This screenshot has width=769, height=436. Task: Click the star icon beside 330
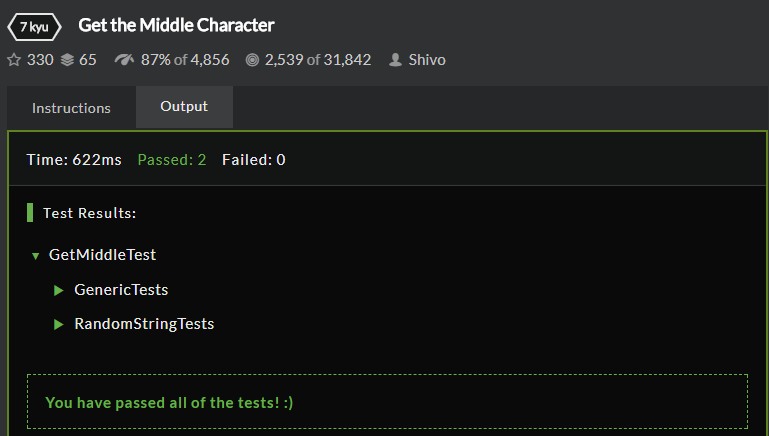pyautogui.click(x=14, y=60)
